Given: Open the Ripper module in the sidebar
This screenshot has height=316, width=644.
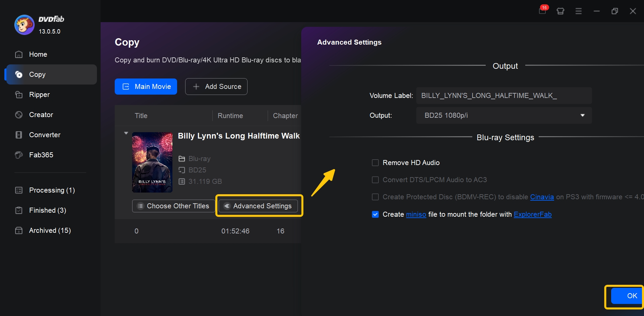Looking at the screenshot, I should coord(39,95).
